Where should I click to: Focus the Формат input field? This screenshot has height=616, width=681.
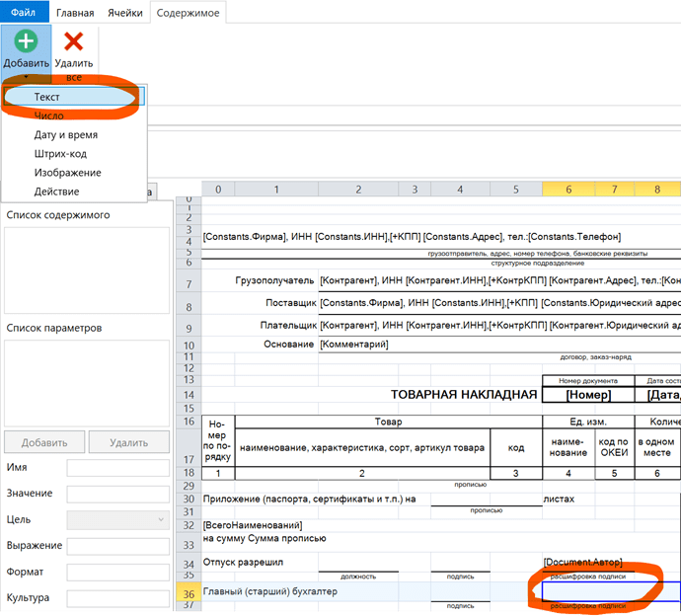click(117, 573)
